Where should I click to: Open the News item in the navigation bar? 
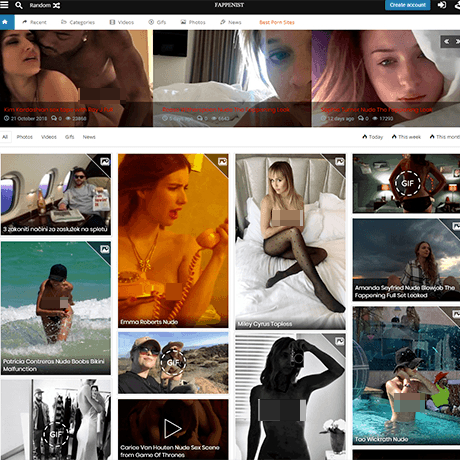pyautogui.click(x=230, y=22)
